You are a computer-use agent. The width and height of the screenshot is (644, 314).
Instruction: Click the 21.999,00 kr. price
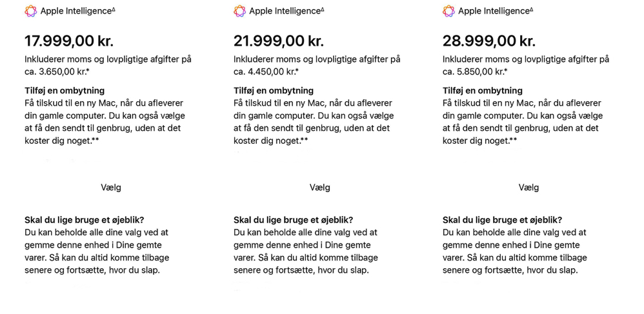(278, 41)
